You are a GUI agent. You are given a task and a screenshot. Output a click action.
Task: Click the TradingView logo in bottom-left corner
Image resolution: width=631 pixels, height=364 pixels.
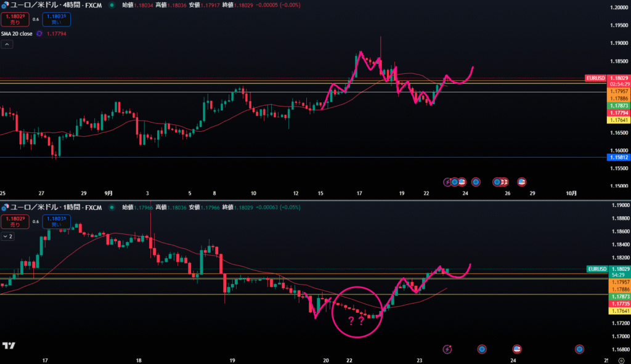click(x=9, y=346)
